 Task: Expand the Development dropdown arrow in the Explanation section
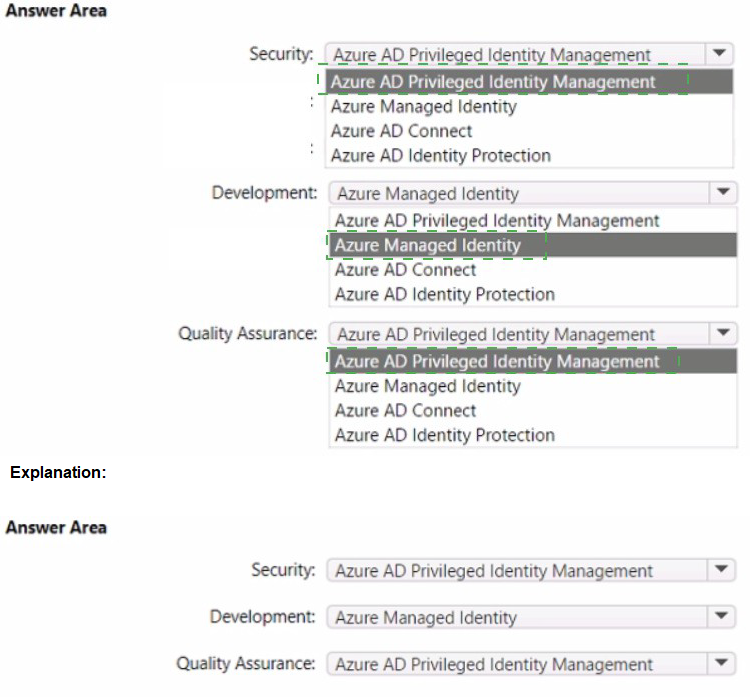tap(721, 617)
